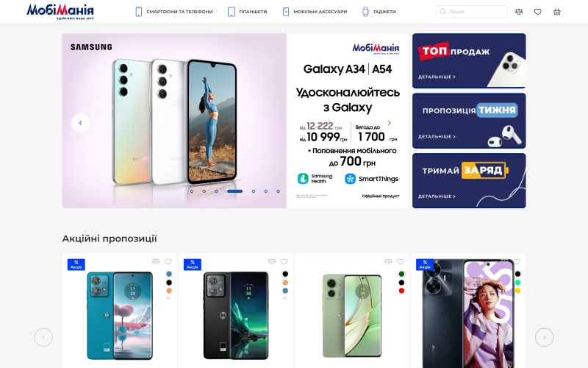The image size is (588, 368).
Task: Click Детальніше on Тримай заряд banner
Action: pos(437,197)
